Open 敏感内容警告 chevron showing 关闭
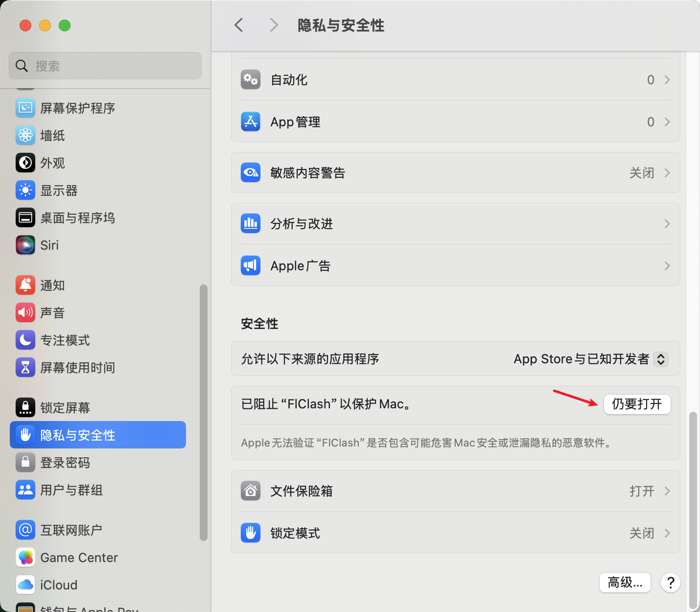700x612 pixels. [667, 173]
